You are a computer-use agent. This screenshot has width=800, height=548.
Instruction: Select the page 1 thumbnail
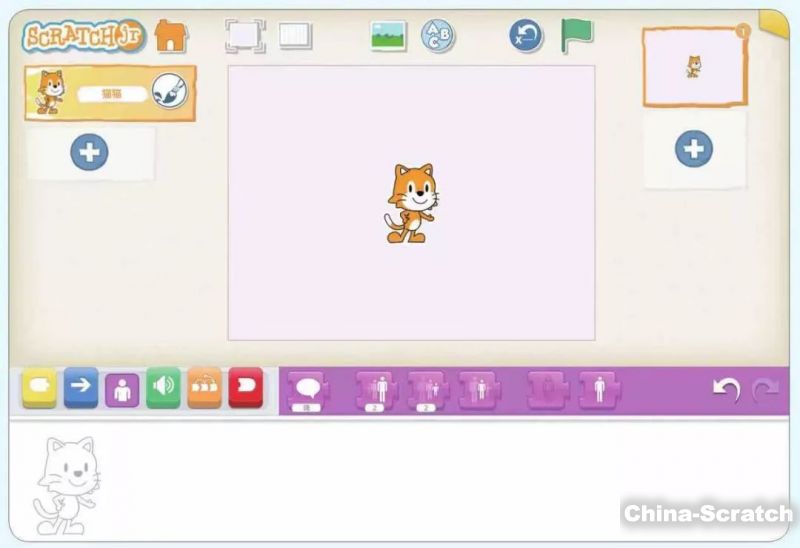pyautogui.click(x=694, y=67)
